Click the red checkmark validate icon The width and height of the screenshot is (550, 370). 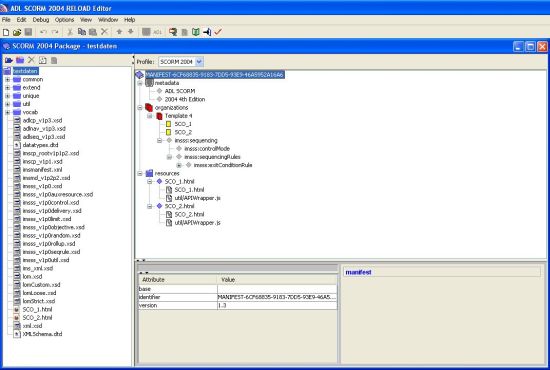pyautogui.click(x=218, y=32)
